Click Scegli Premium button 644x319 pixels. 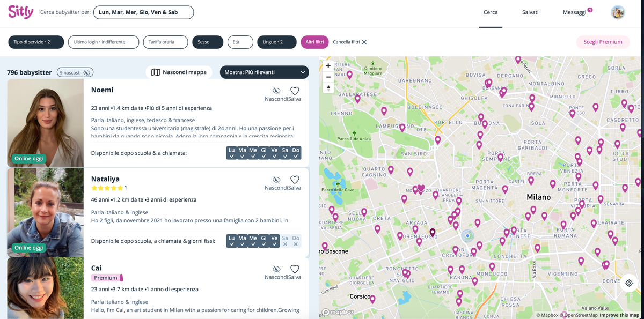point(603,42)
